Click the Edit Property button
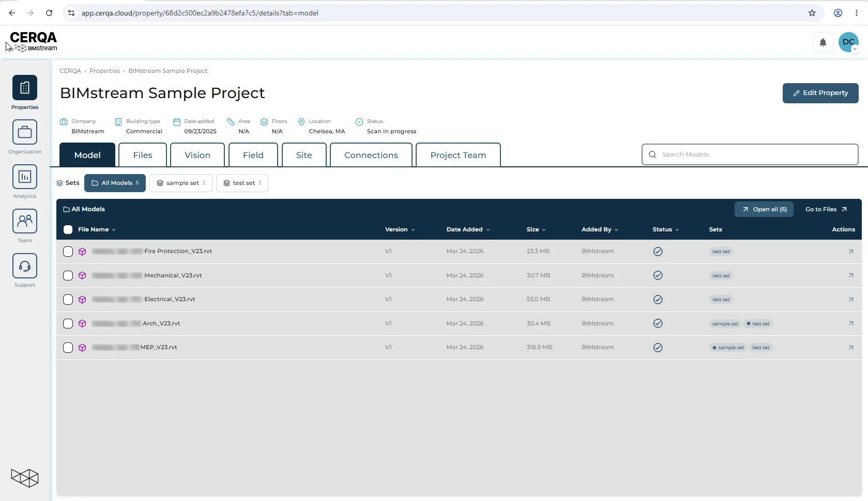868x501 pixels. [x=820, y=93]
